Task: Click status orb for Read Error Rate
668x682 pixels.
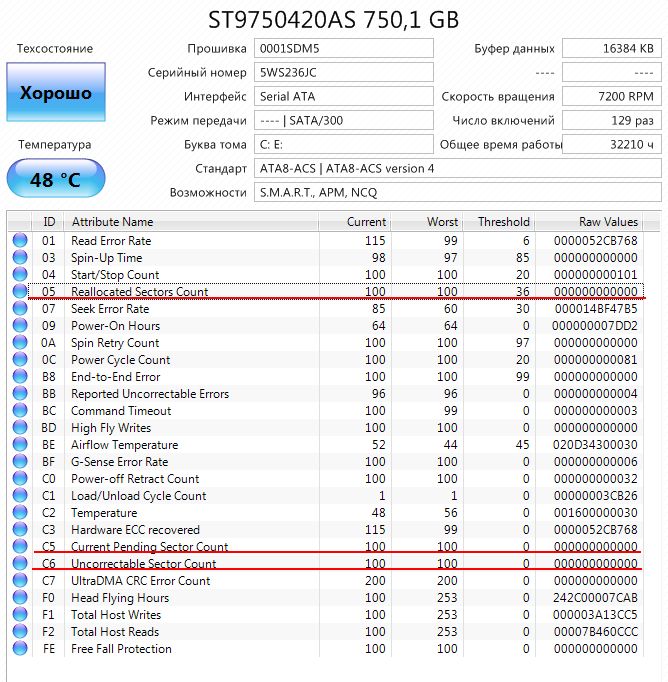Action: click(x=19, y=241)
